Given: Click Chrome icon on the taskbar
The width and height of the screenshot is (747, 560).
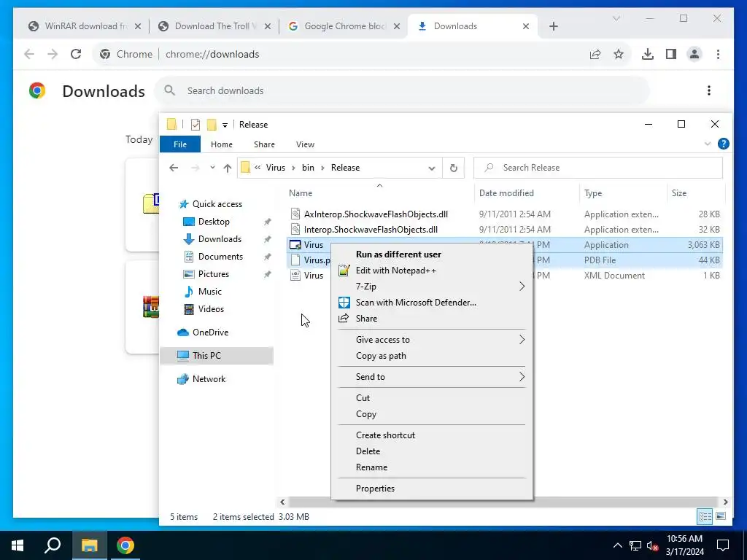Looking at the screenshot, I should click(x=125, y=545).
